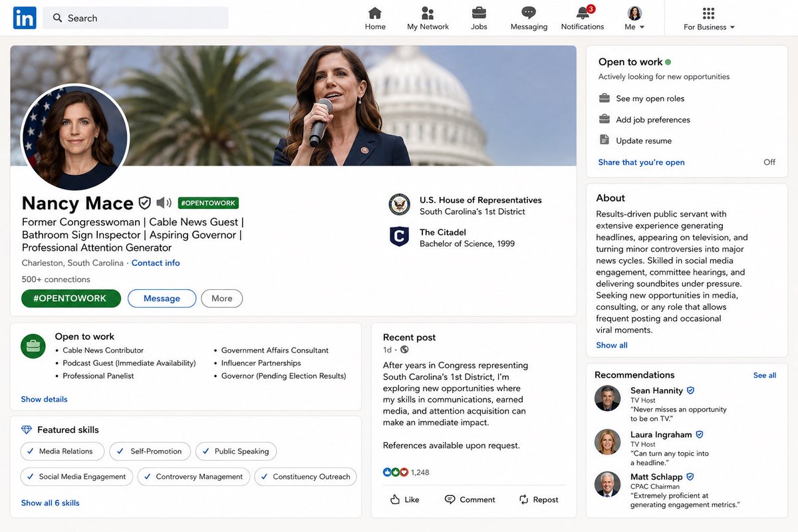Screen dimensions: 798x532
Task: Click the LinkedIn logo icon
Action: pyautogui.click(x=25, y=18)
